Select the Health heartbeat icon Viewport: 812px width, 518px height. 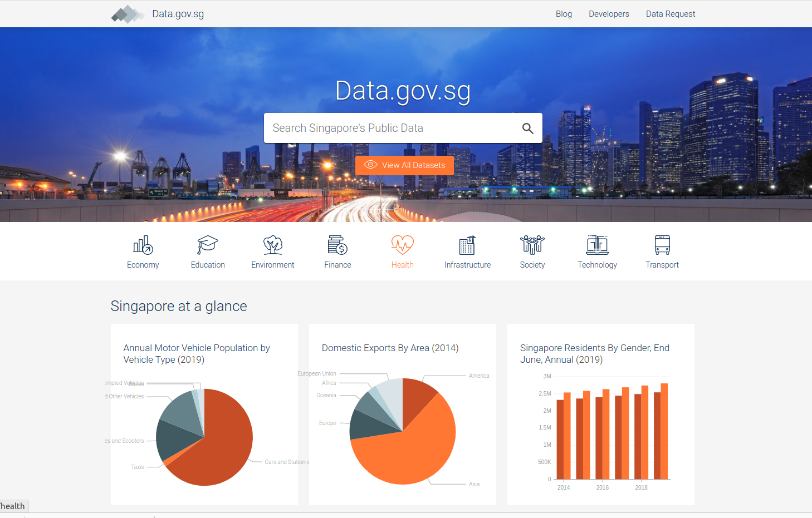(x=403, y=245)
